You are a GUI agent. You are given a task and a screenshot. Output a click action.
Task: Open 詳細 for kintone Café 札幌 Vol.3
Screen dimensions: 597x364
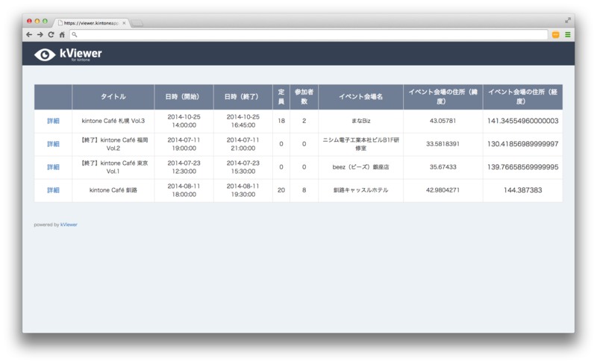(x=53, y=121)
